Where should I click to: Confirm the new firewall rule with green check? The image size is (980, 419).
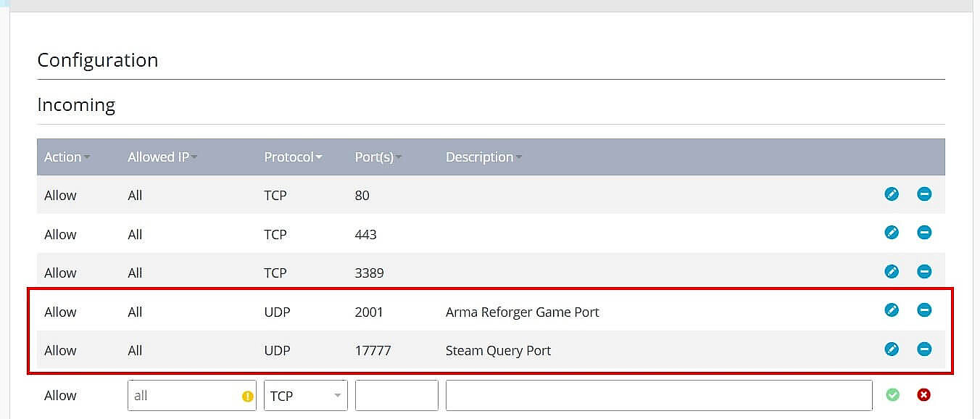pos(892,394)
